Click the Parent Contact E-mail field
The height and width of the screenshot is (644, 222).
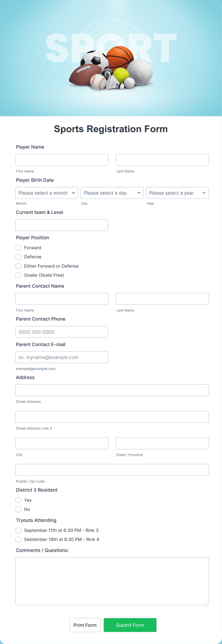(62, 357)
